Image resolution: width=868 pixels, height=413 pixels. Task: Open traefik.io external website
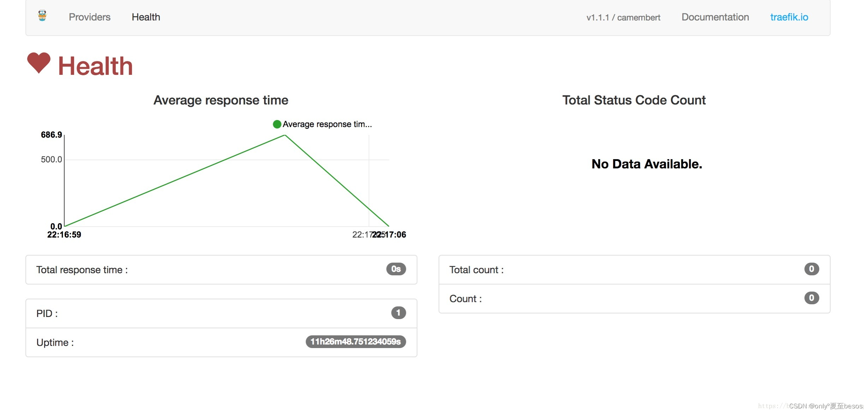[788, 16]
